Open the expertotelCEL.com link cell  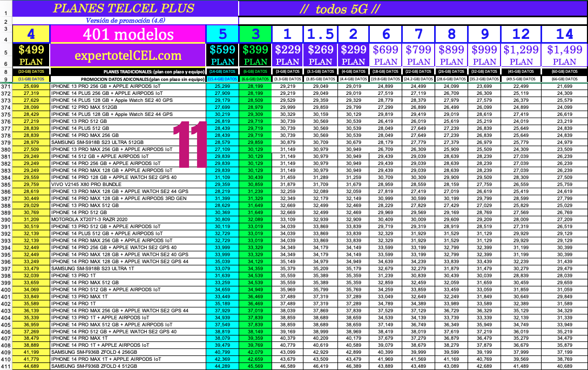click(128, 56)
